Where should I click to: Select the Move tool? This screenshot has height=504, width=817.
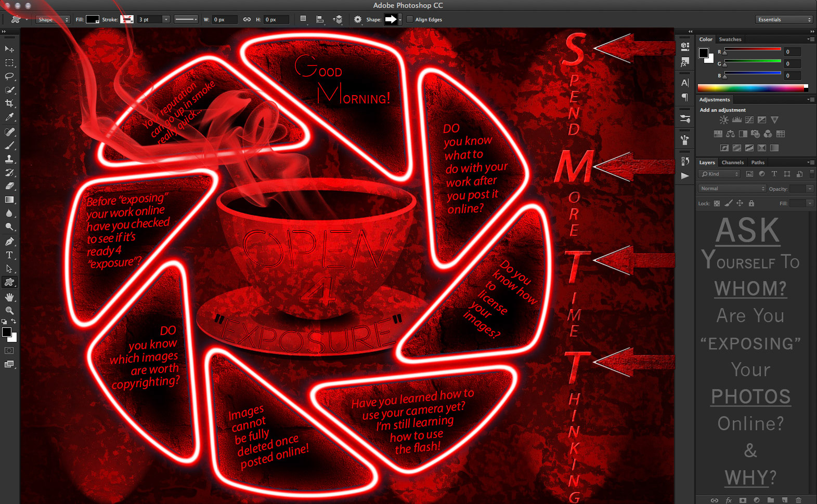point(9,49)
